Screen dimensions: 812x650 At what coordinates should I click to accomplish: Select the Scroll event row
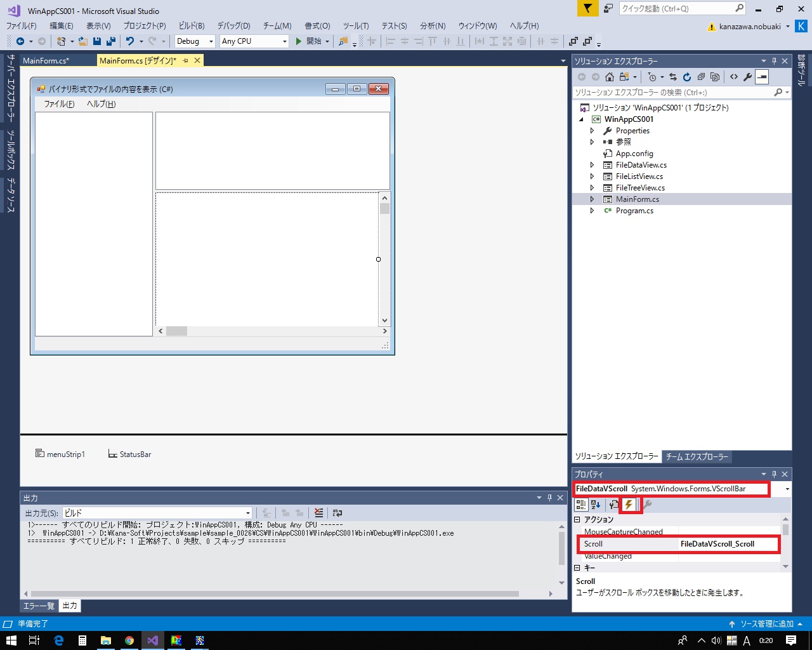(x=677, y=544)
